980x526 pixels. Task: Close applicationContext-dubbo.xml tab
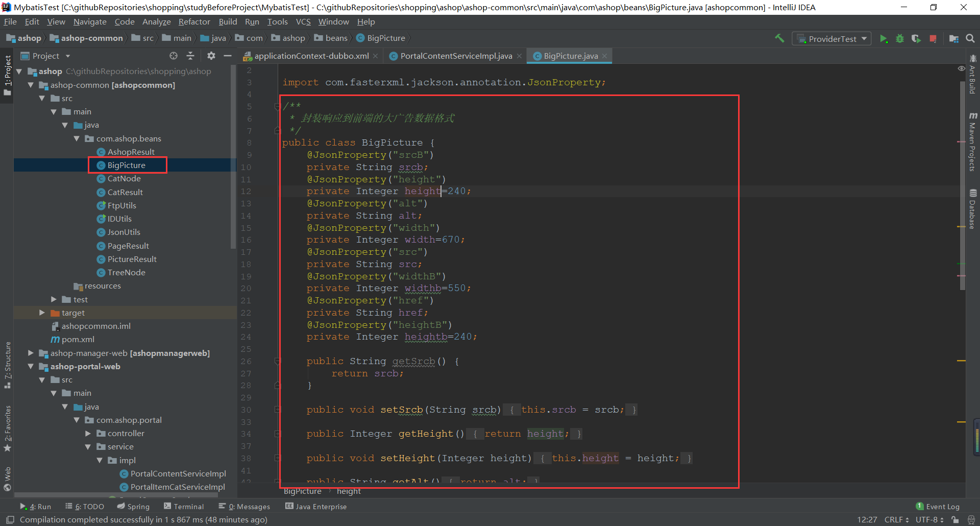tap(376, 56)
